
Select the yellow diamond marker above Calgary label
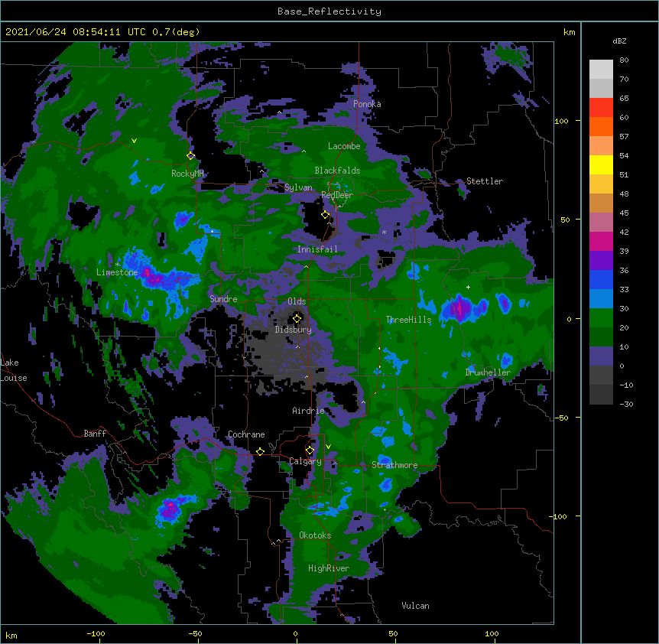coord(310,450)
